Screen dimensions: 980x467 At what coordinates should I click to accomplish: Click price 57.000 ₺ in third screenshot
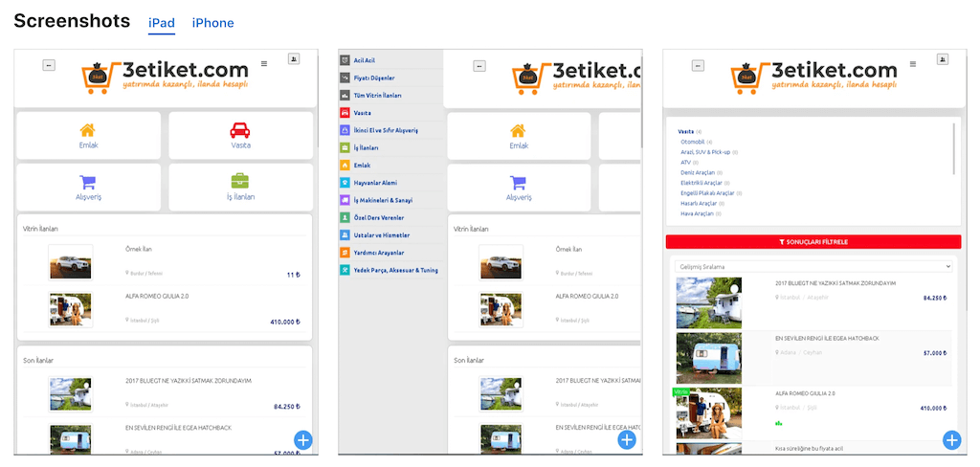935,353
